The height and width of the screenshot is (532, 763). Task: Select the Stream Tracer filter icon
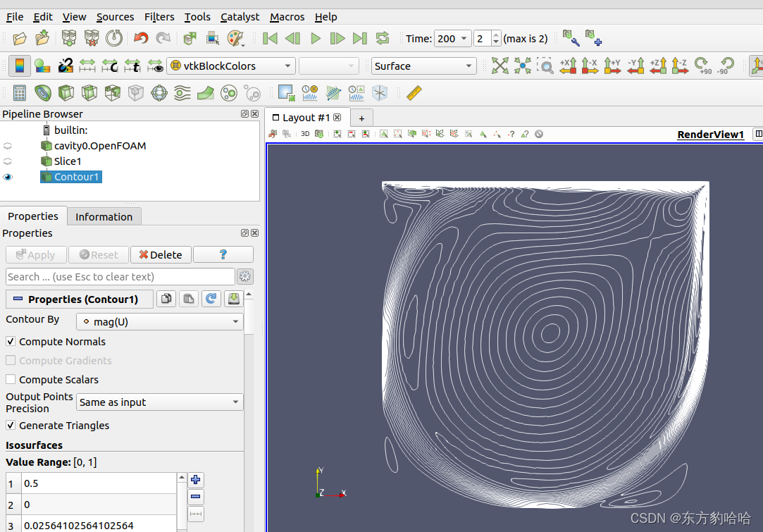click(x=182, y=93)
